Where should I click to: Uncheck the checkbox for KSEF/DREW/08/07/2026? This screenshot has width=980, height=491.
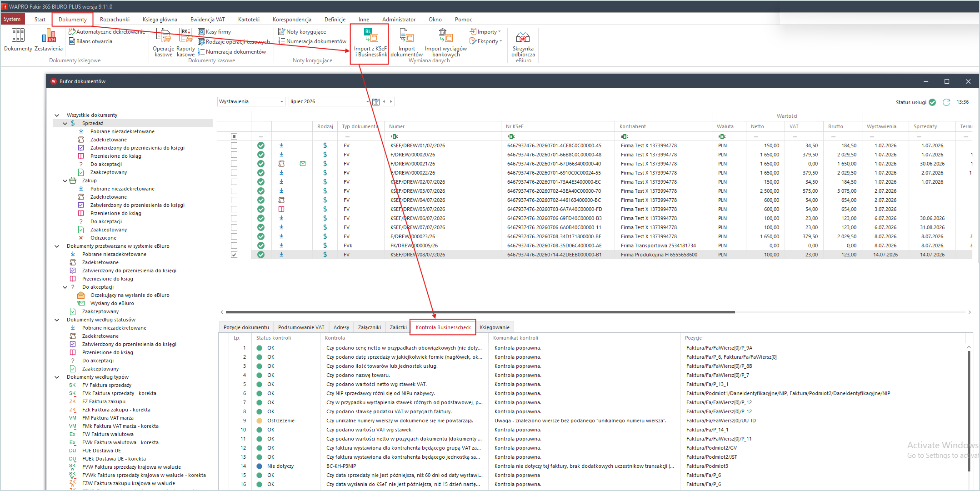[x=234, y=255]
